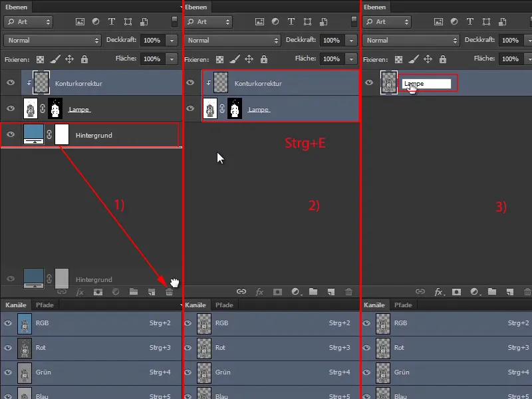Select Kanäle tab in right panel

pyautogui.click(x=374, y=305)
